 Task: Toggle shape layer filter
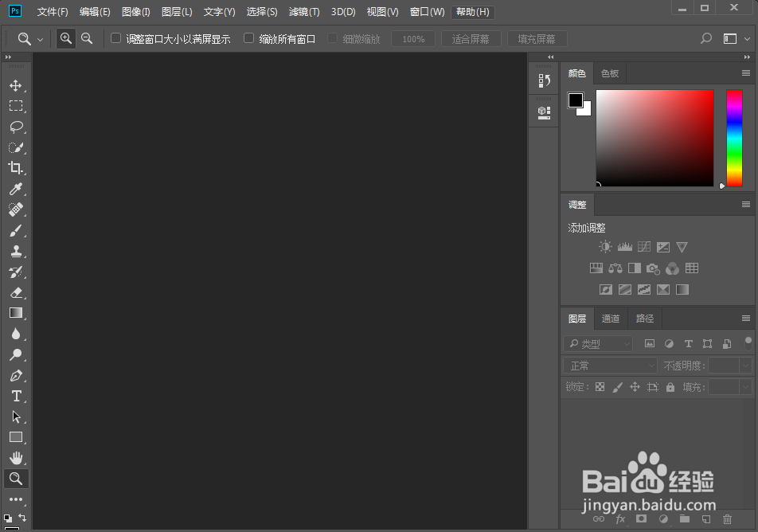coord(707,343)
